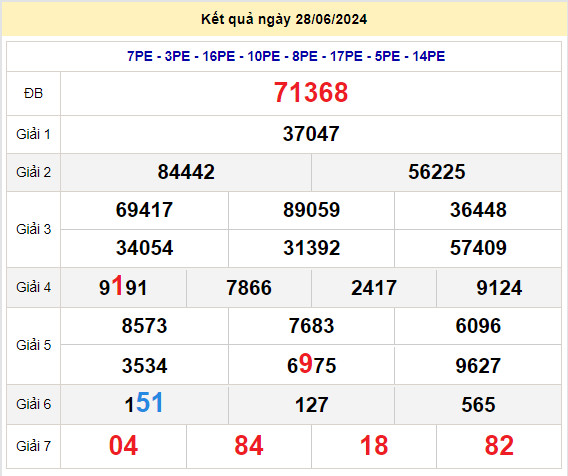Click the Giải 6 number 151
Viewport: 568px width, 476px height.
pyautogui.click(x=144, y=403)
